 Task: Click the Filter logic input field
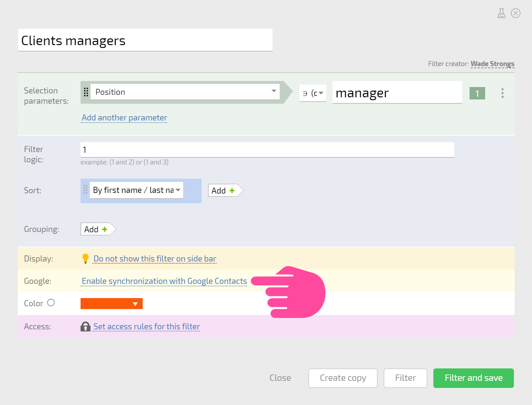(267, 150)
